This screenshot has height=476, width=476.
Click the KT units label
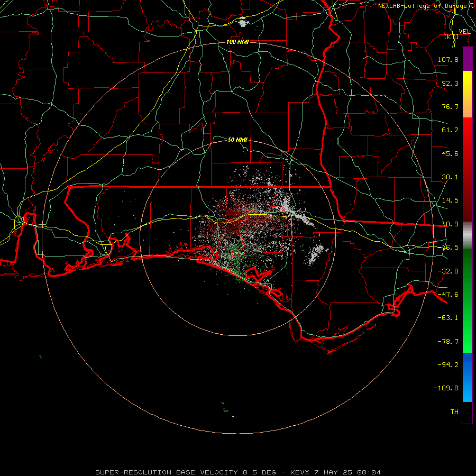click(x=452, y=36)
